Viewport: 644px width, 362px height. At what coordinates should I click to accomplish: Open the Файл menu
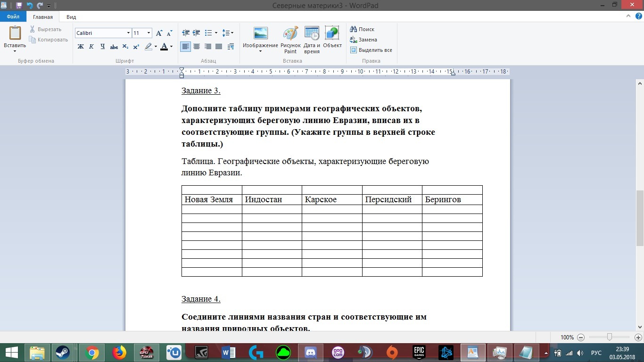13,17
